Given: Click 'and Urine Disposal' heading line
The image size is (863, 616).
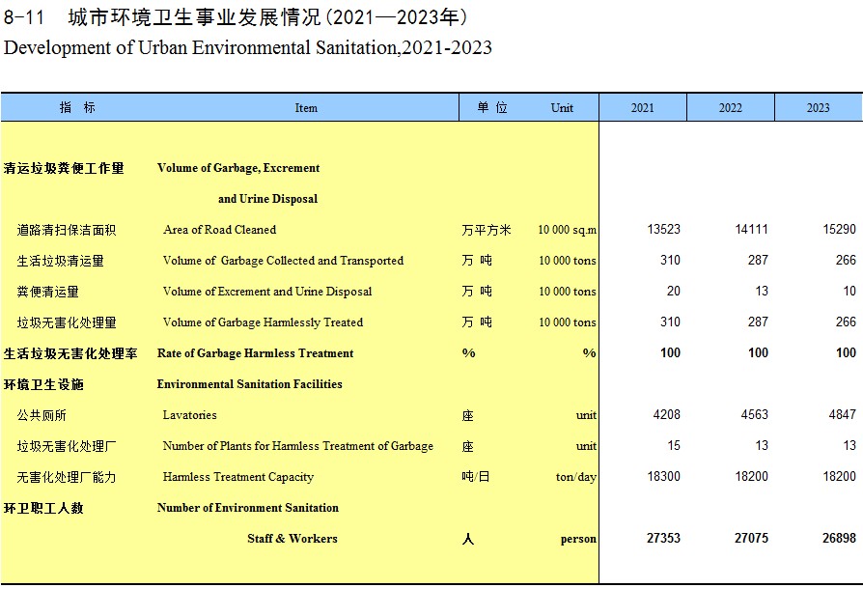Looking at the screenshot, I should coord(268,199).
